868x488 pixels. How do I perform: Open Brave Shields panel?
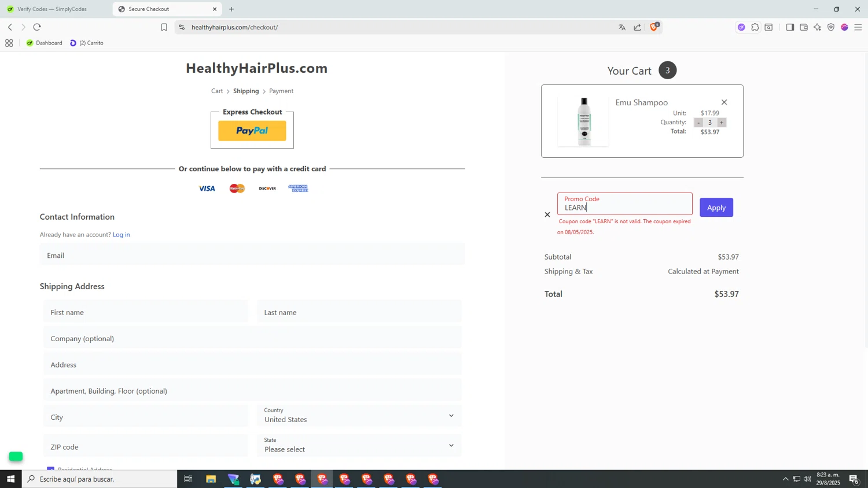pyautogui.click(x=654, y=27)
